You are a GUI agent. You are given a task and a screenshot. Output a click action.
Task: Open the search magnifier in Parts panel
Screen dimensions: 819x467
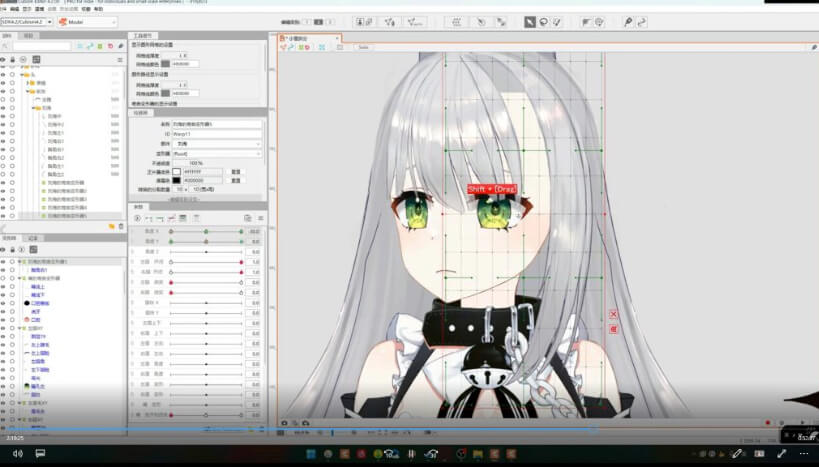(5, 46)
